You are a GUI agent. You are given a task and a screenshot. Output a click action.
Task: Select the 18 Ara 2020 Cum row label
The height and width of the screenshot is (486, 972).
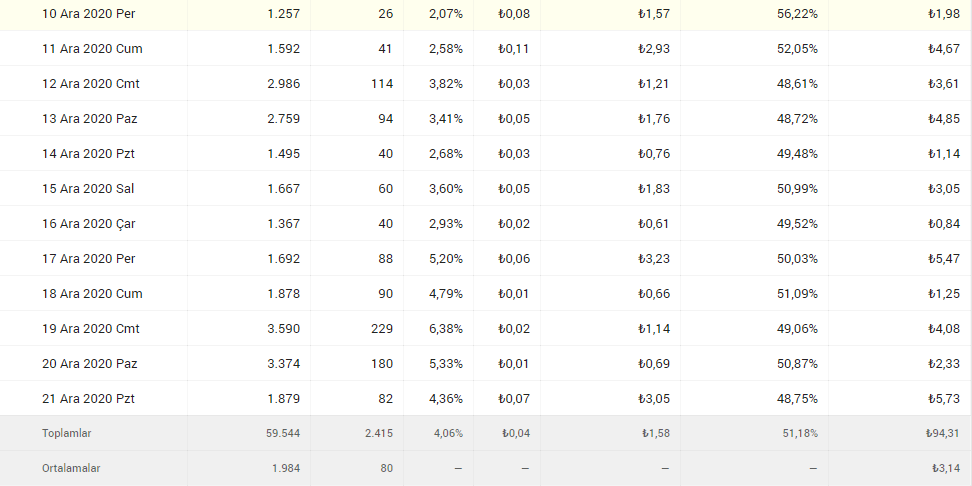(92, 294)
